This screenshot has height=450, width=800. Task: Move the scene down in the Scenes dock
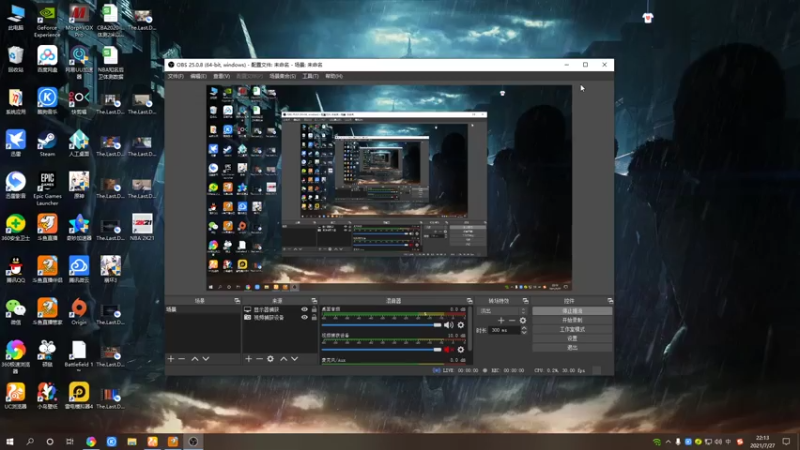(206, 359)
